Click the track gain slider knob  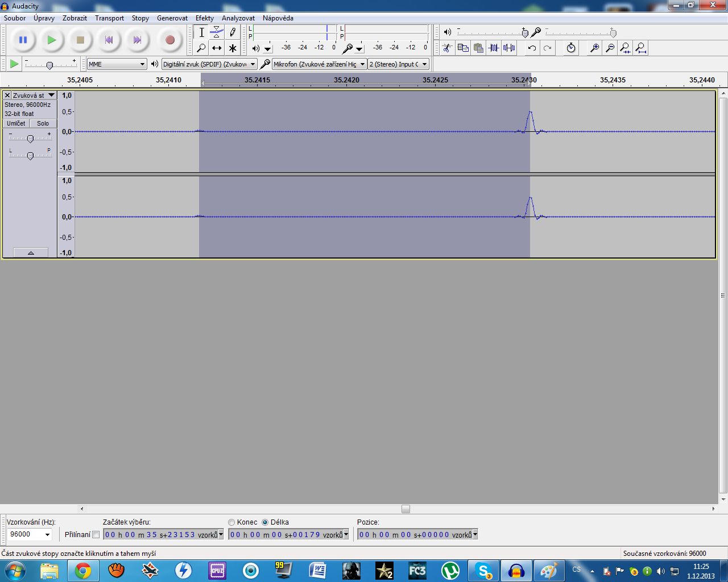pos(31,139)
